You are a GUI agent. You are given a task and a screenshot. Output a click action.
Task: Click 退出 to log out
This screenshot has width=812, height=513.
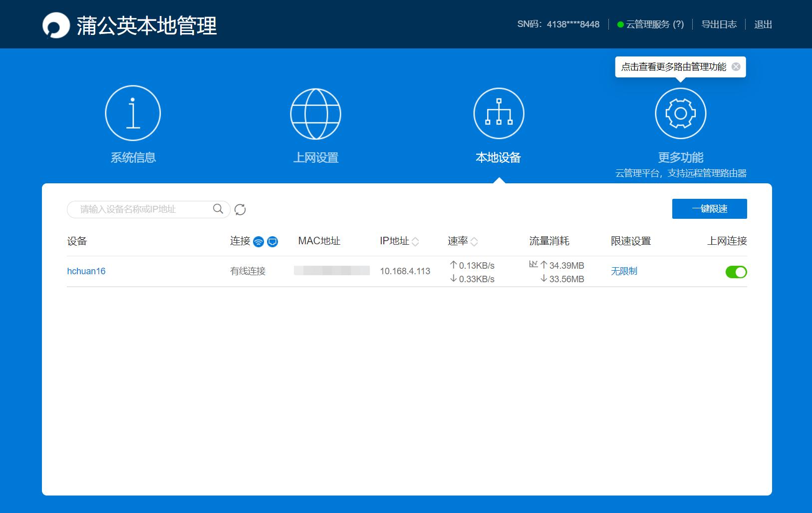[764, 24]
